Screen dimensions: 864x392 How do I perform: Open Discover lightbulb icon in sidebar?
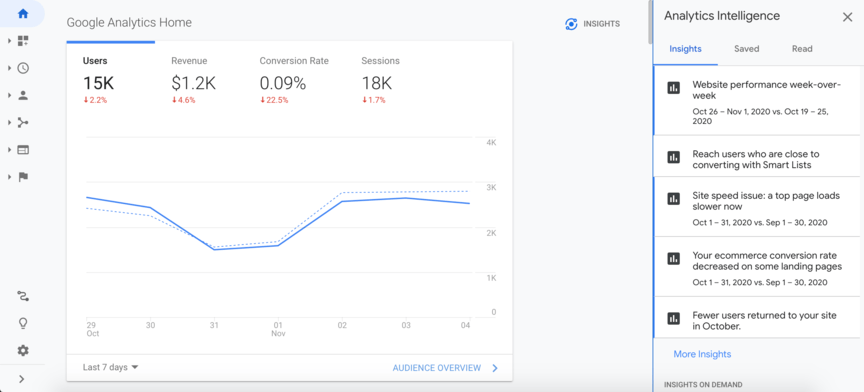point(23,323)
